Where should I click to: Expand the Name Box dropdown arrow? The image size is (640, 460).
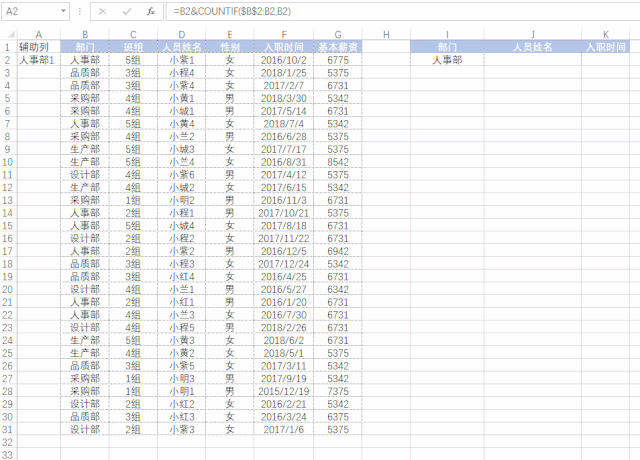pos(63,11)
